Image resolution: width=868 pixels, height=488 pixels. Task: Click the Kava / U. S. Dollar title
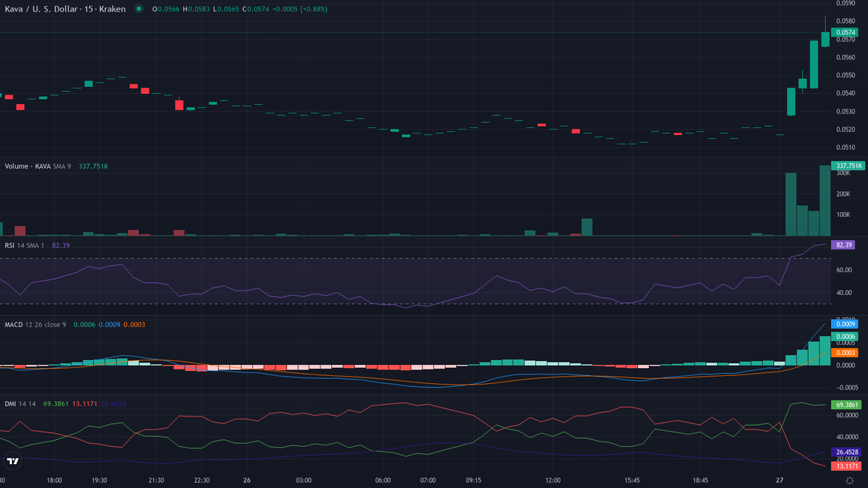[x=64, y=9]
